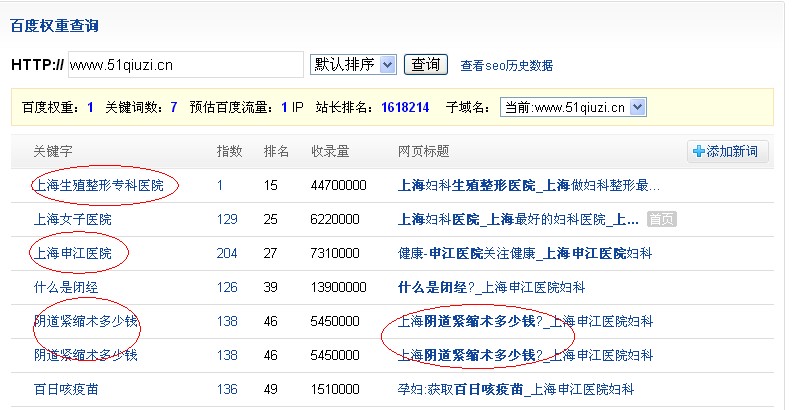Click the 查询 button
The width and height of the screenshot is (796, 410).
[x=425, y=64]
